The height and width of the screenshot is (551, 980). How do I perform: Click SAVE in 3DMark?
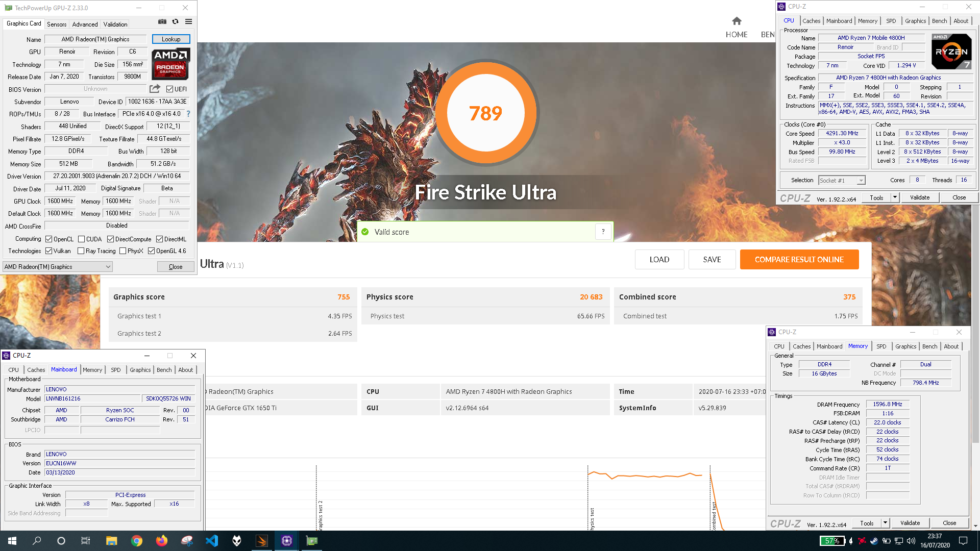pos(712,259)
